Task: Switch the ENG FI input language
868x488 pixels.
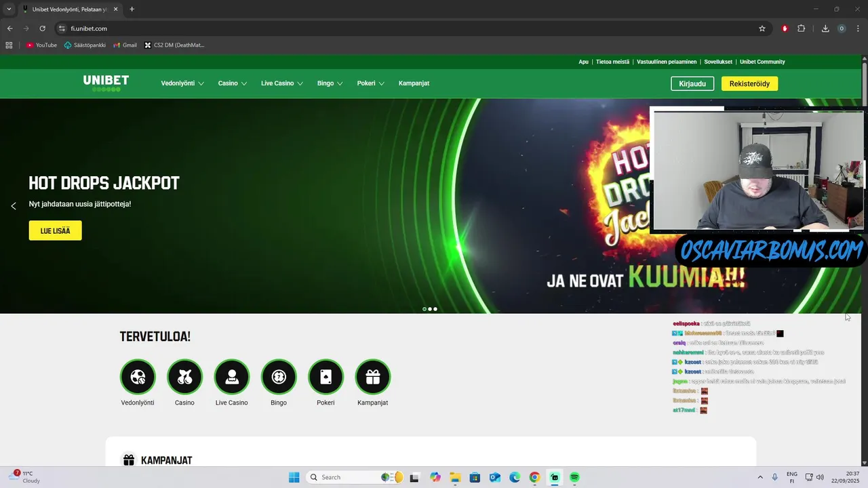Action: tap(791, 477)
